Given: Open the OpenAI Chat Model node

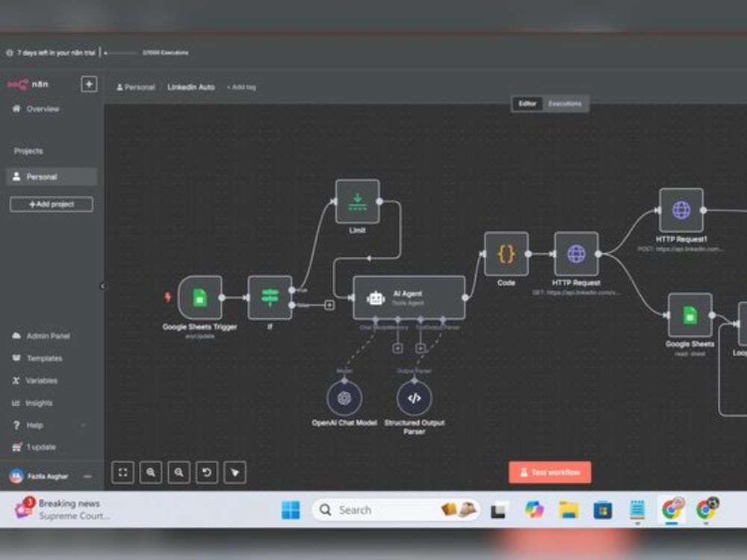Looking at the screenshot, I should point(344,398).
